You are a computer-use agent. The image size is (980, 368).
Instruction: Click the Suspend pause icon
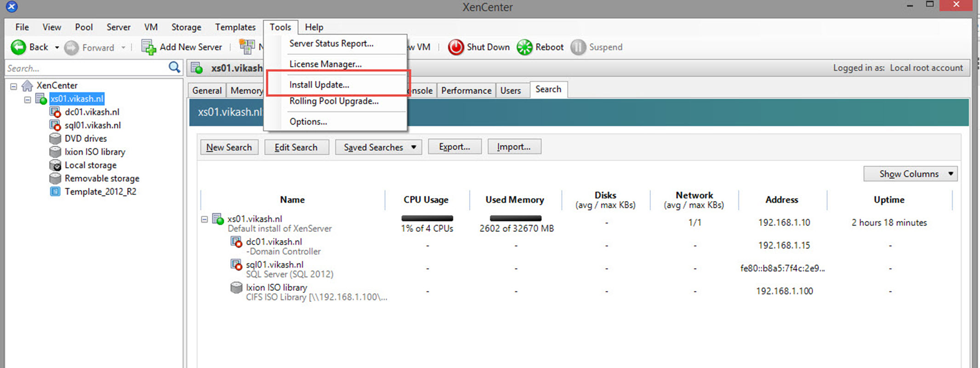[578, 47]
